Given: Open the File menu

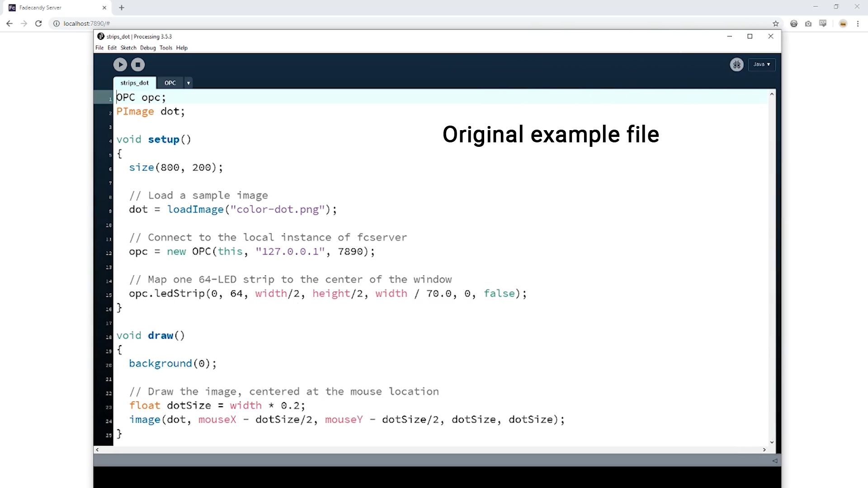Looking at the screenshot, I should [x=99, y=48].
